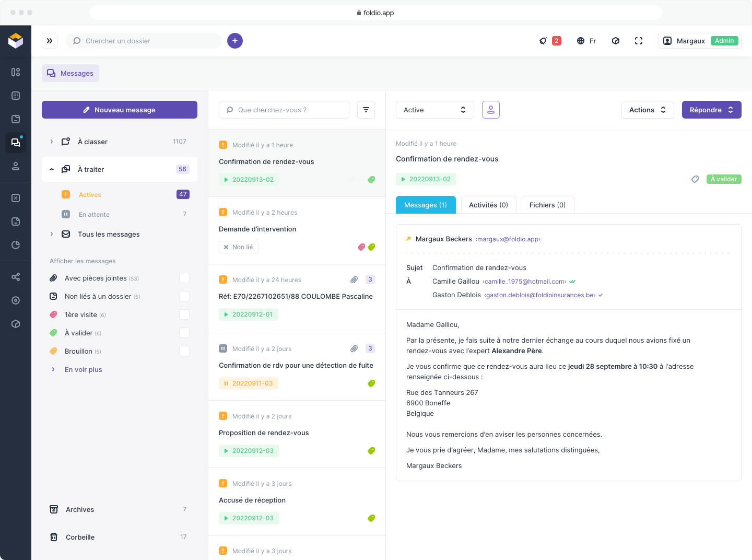Screen dimensions: 752x560
Task: Click pink tag on Demande d'intervention
Action: coord(361,247)
